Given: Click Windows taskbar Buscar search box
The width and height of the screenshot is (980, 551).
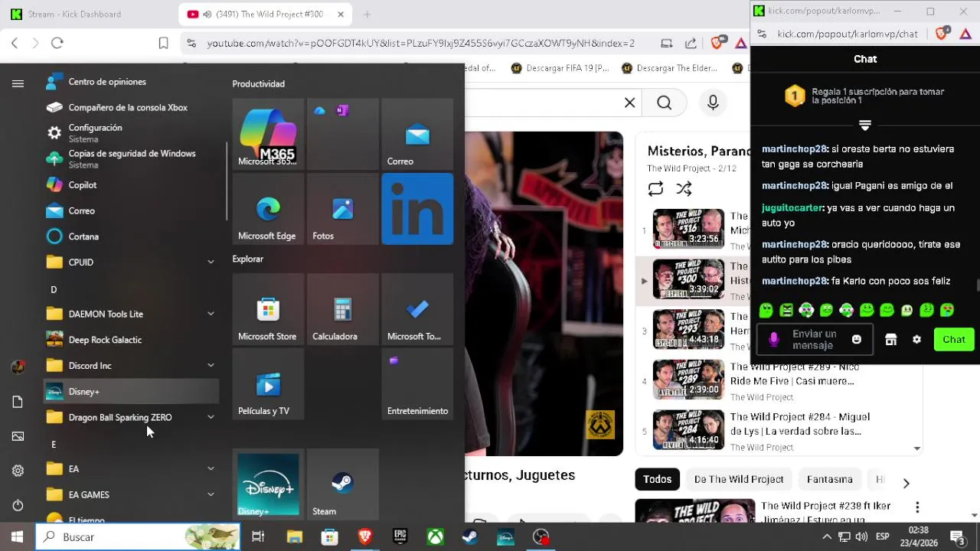Looking at the screenshot, I should 138,537.
